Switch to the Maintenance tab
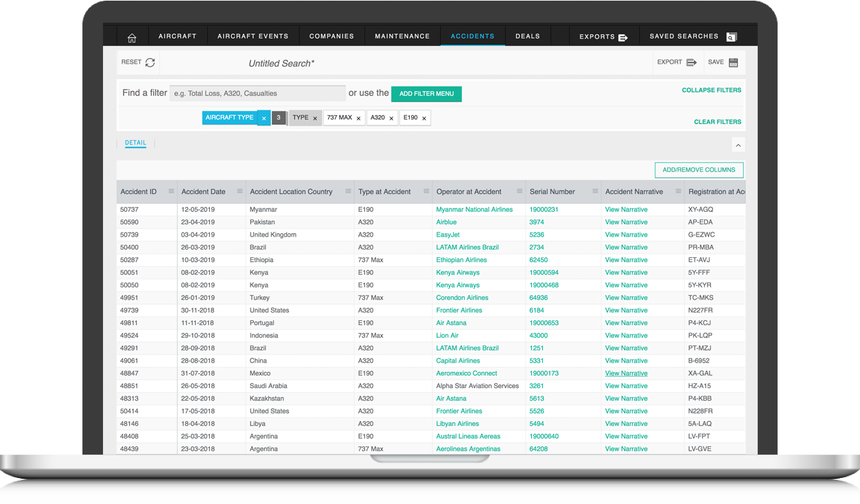 pos(402,36)
